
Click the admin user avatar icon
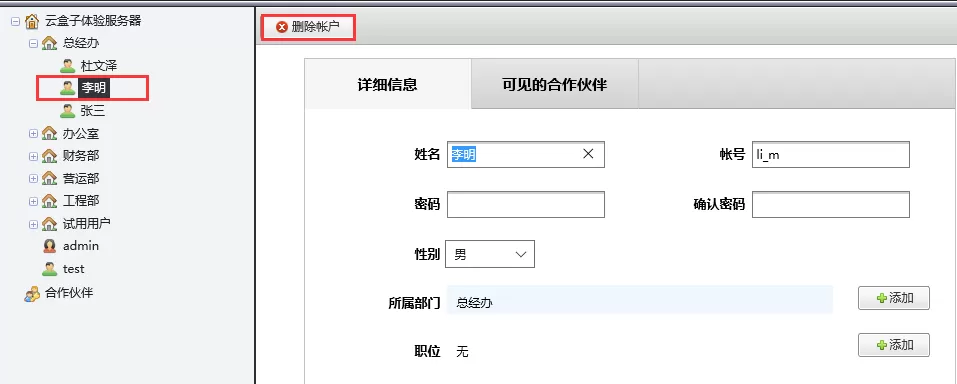(x=49, y=246)
